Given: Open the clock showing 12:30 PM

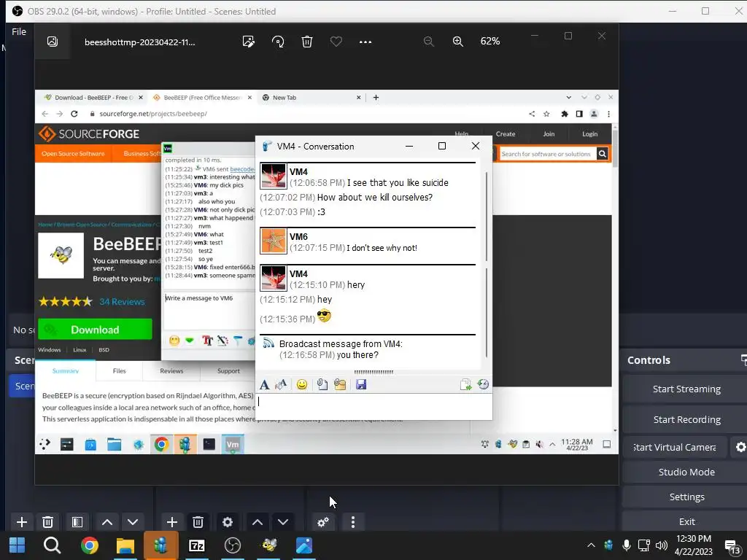Looking at the screenshot, I should (693, 545).
